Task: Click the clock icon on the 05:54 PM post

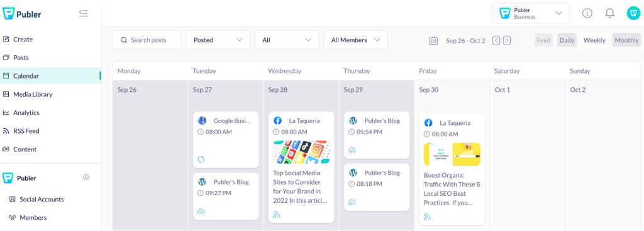Action: click(x=352, y=132)
